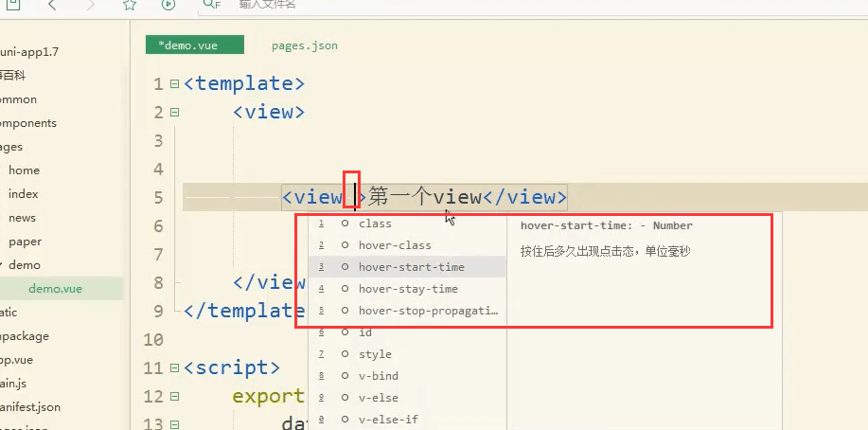Viewport: 868px width, 430px height.
Task: Click the export keyword on line 12
Action: point(268,396)
